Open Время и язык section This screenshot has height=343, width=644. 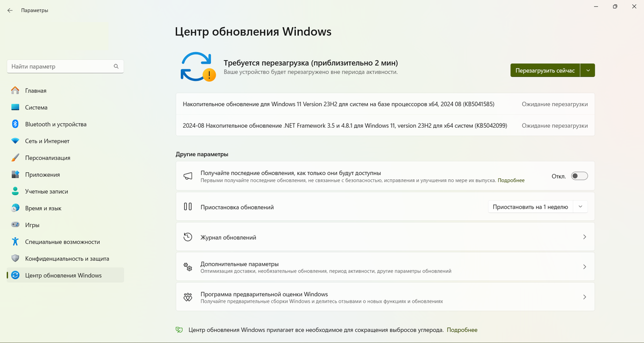[x=65, y=208]
